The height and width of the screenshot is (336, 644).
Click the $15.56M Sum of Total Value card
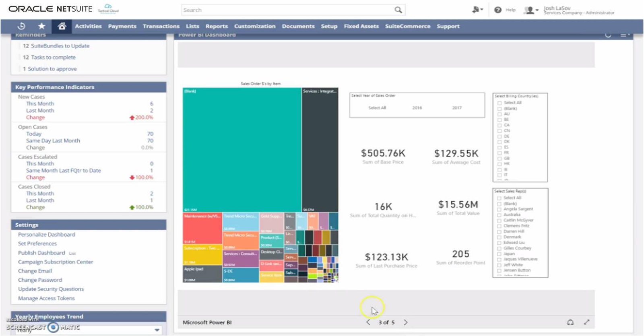click(x=458, y=208)
